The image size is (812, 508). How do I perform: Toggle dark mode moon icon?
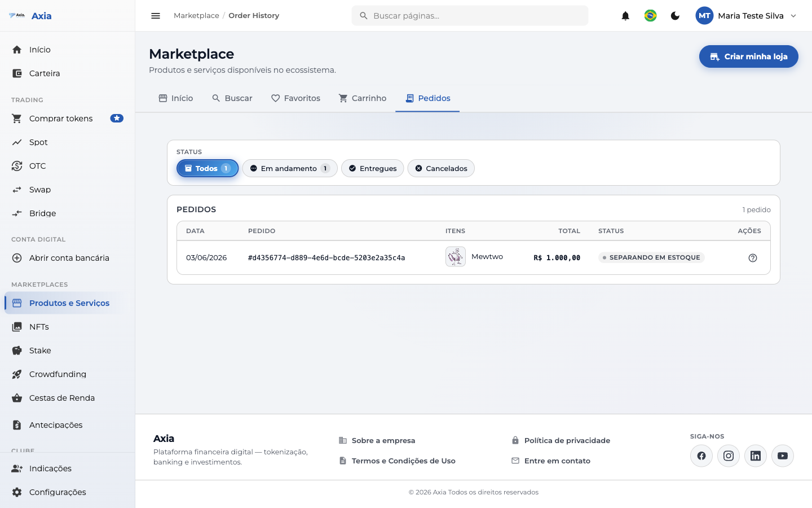[675, 16]
